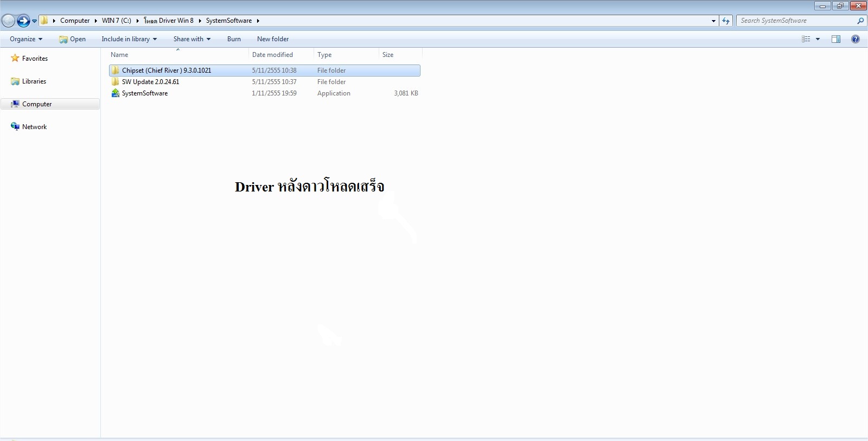The height and width of the screenshot is (441, 868).
Task: Open Include in library menu
Action: click(x=129, y=39)
